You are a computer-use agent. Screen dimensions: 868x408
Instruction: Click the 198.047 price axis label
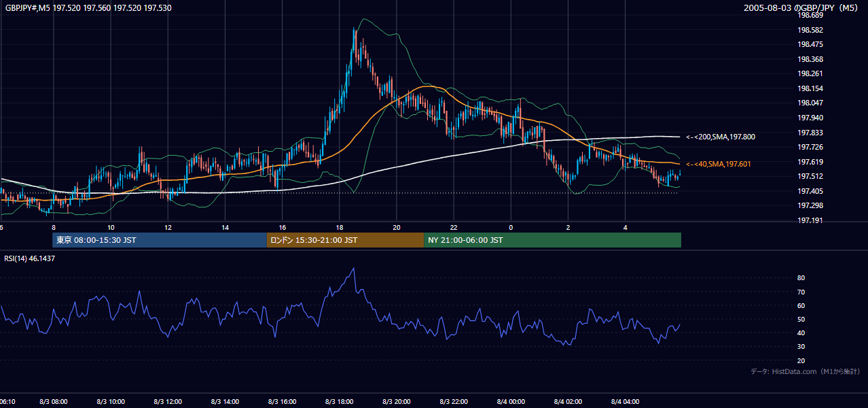click(811, 103)
